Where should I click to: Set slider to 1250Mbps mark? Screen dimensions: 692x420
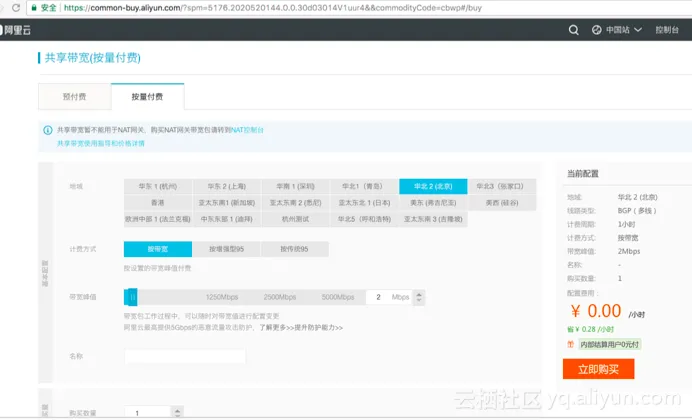(222, 297)
